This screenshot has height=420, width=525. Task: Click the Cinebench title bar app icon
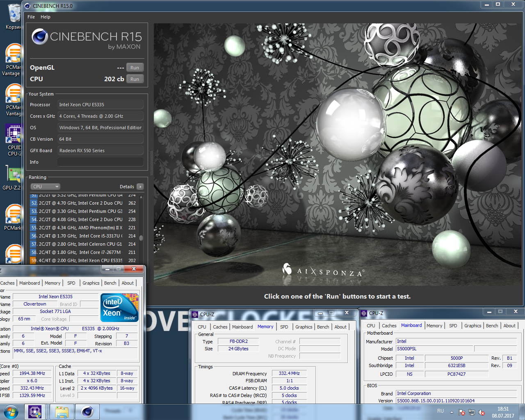click(x=27, y=6)
